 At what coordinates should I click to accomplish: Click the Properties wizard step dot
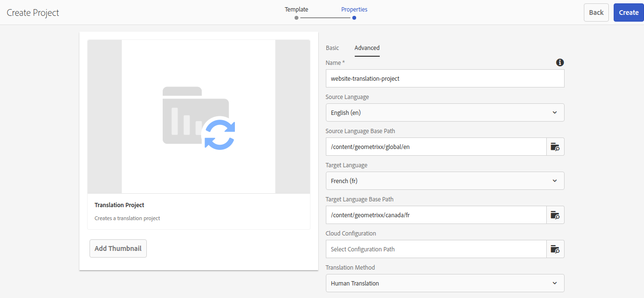pos(354,18)
